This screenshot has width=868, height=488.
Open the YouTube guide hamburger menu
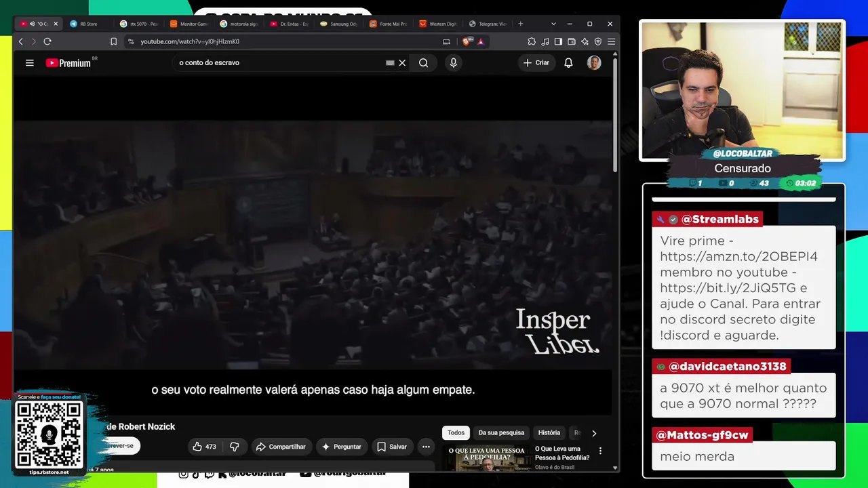[30, 63]
